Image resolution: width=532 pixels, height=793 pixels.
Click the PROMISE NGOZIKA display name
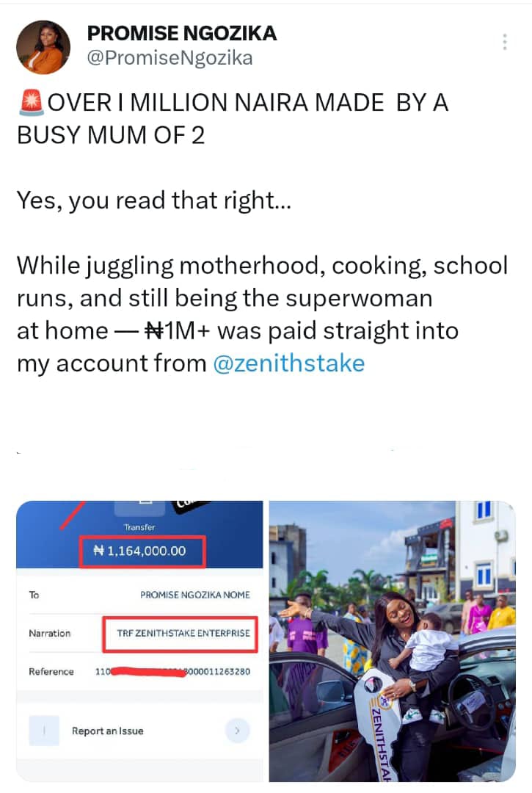pyautogui.click(x=182, y=33)
